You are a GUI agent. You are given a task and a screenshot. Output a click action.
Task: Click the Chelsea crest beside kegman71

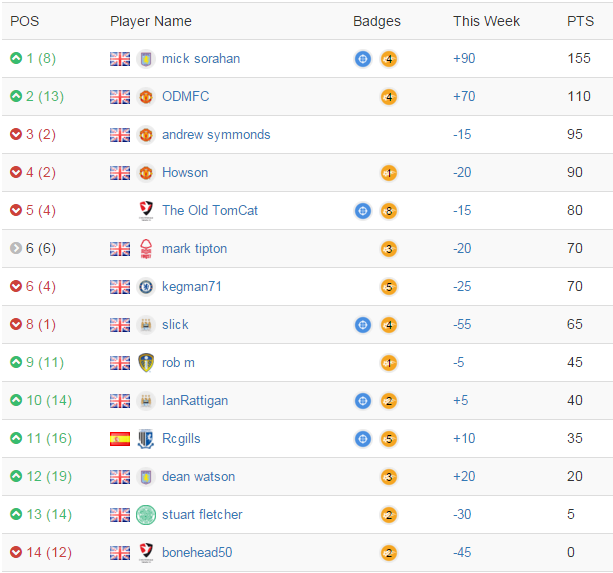pos(146,287)
